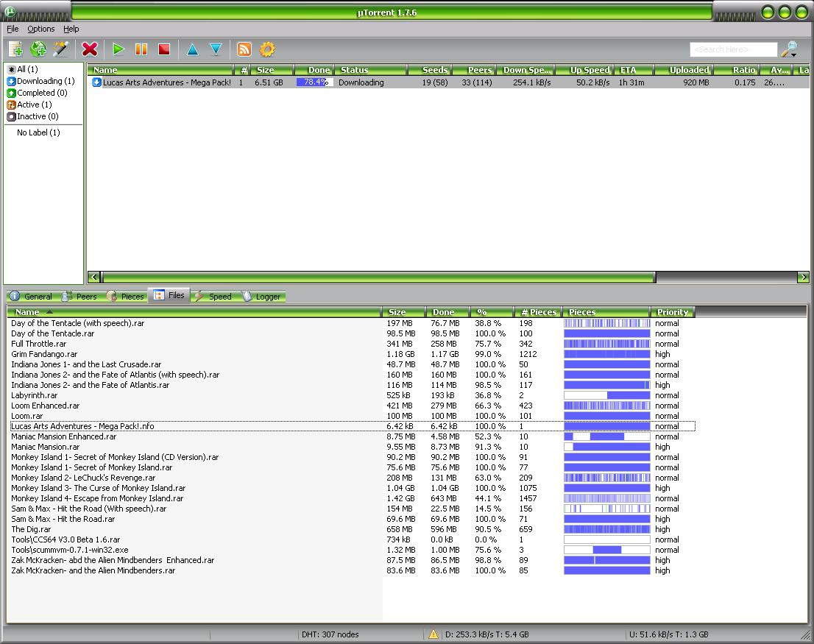
Task: Click the downloading icon beside Lucas Arts torrent
Action: click(96, 82)
